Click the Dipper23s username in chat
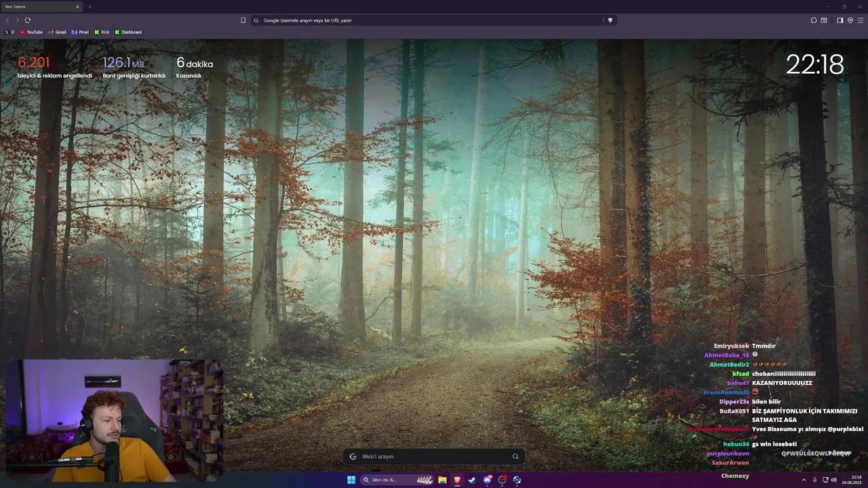Screen dimensions: 868x488 click(x=734, y=402)
